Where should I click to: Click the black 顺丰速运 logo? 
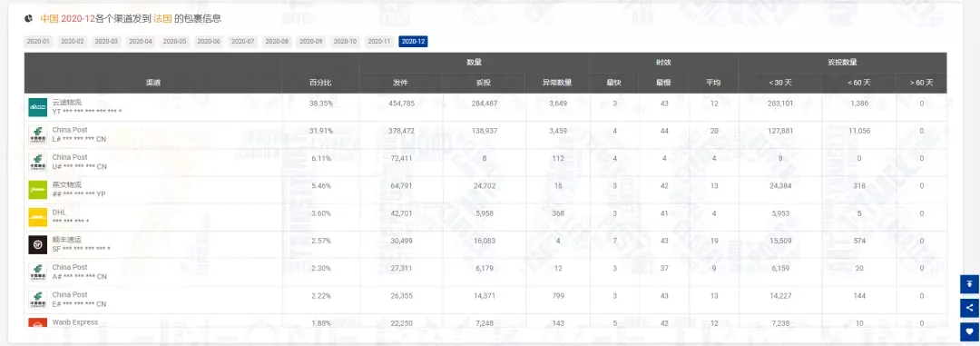[x=37, y=244]
